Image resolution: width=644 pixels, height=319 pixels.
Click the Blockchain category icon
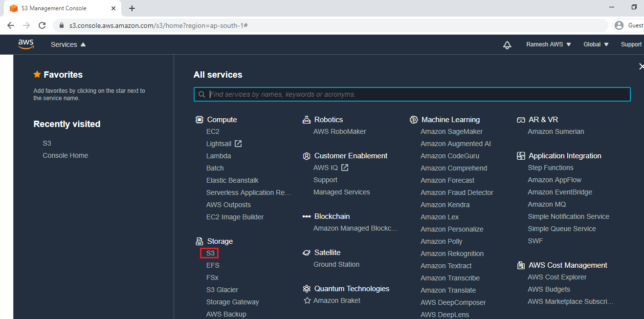click(x=307, y=216)
